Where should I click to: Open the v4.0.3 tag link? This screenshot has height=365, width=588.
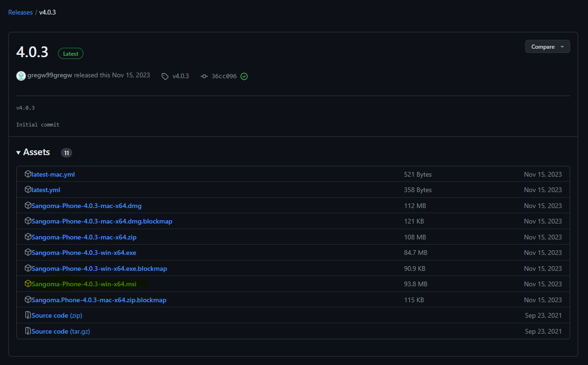click(180, 76)
